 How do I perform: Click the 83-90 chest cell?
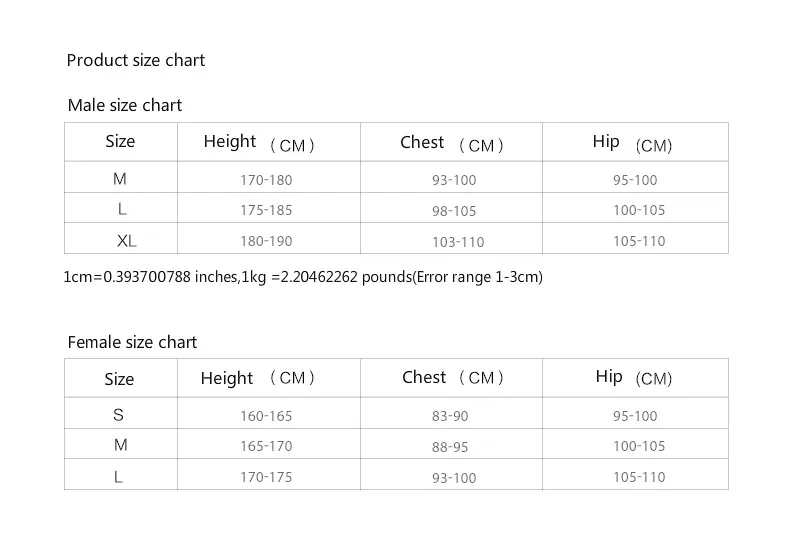click(x=450, y=416)
